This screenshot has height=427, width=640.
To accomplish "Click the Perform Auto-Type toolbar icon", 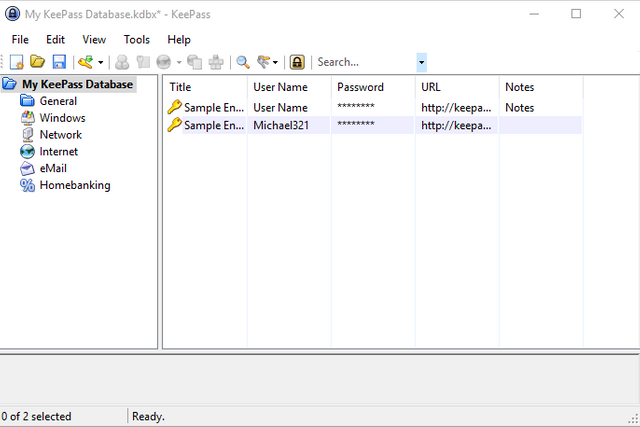I will click(x=216, y=62).
